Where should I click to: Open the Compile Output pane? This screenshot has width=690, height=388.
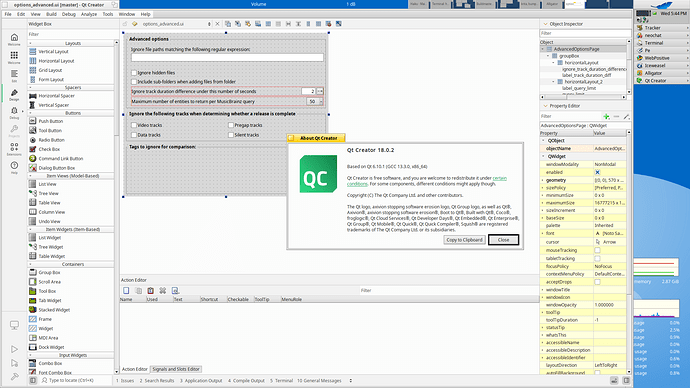tap(246, 381)
